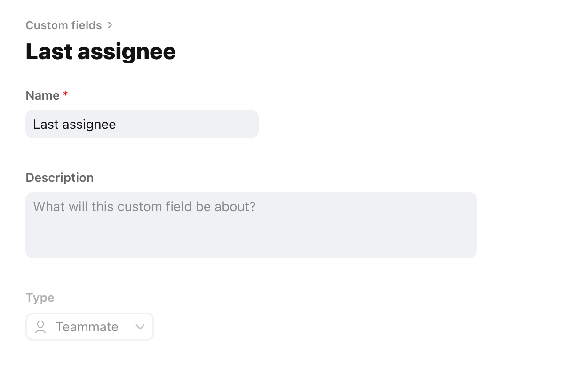
Task: Expand Type using the down chevron
Action: [x=140, y=327]
